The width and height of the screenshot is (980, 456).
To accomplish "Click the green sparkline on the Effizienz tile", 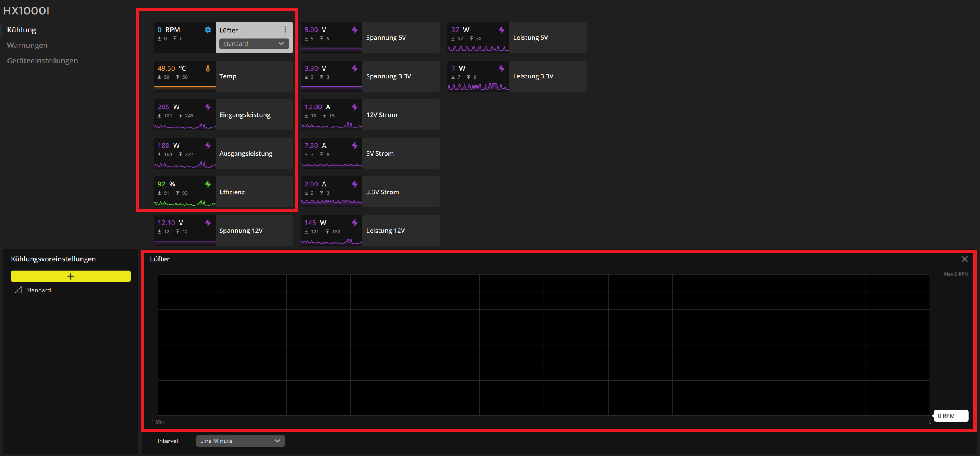I will pos(185,203).
